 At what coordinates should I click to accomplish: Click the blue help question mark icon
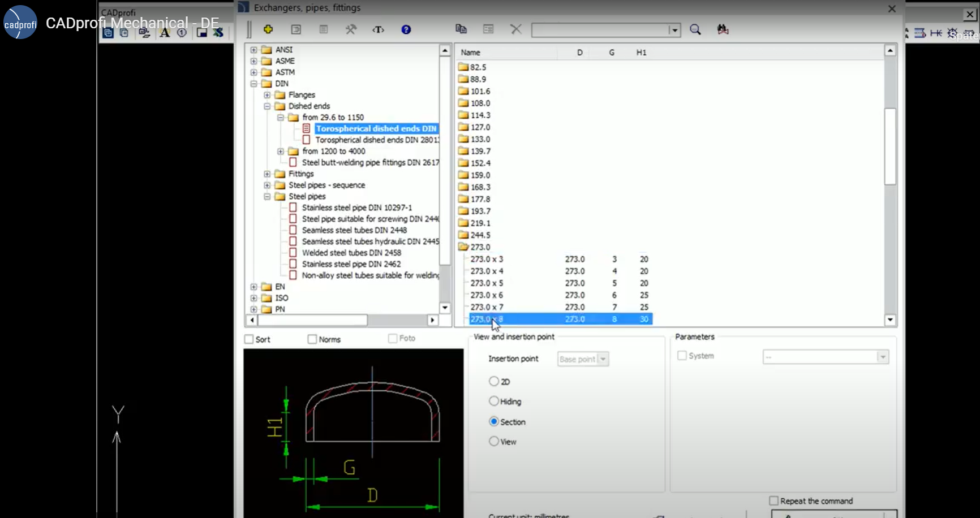[x=406, y=29]
